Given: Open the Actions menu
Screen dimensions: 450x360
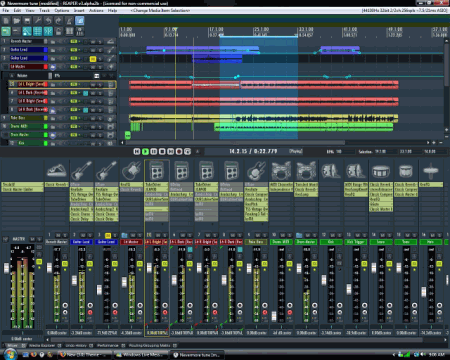Looking at the screenshot, I should click(96, 10).
